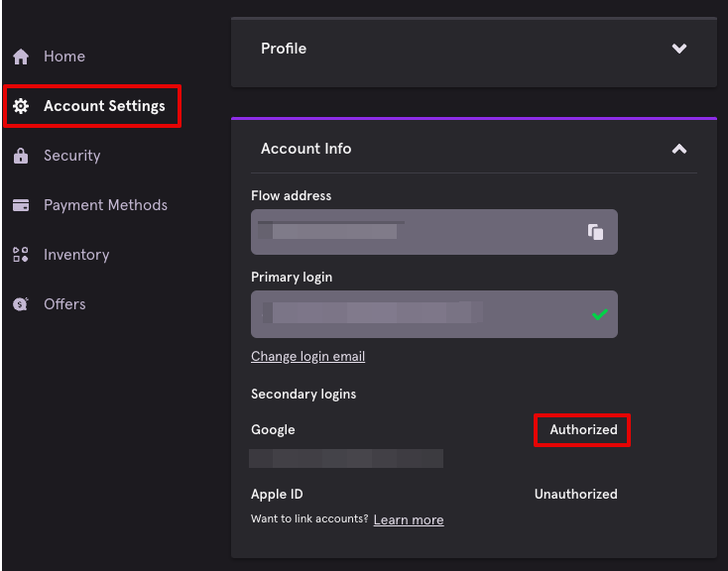This screenshot has width=728, height=571.
Task: Click the Apple ID Unauthorized status
Action: (x=575, y=494)
